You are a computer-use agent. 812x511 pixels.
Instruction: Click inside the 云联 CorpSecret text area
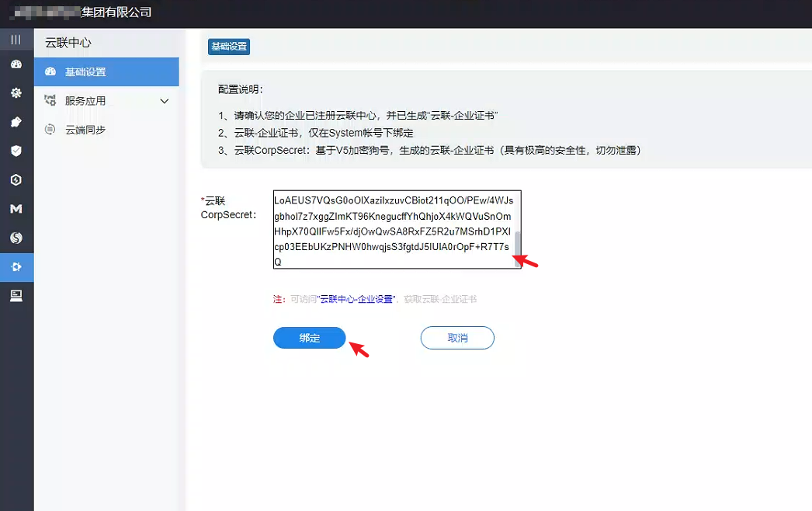point(397,230)
